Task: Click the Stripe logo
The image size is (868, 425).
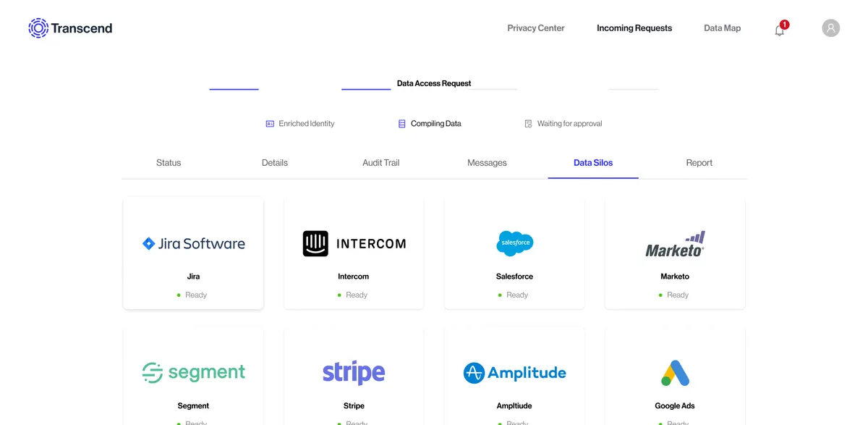Action: 354,373
